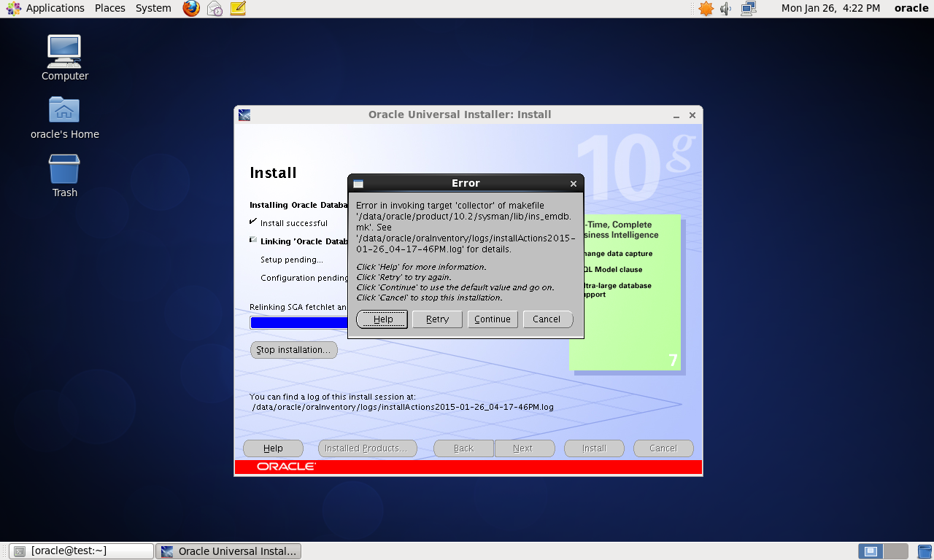Viewport: 934px width, 560px height.
Task: Open the Evolution mail launcher icon
Action: click(x=215, y=9)
